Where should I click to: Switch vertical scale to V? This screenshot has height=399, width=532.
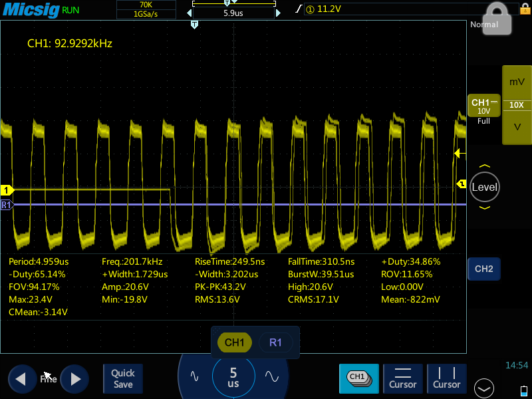[x=517, y=128]
